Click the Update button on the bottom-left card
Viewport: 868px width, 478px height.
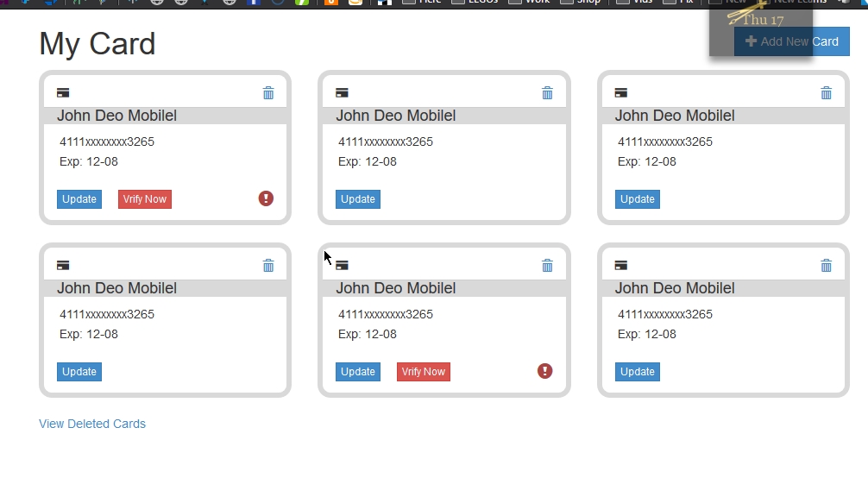click(79, 372)
